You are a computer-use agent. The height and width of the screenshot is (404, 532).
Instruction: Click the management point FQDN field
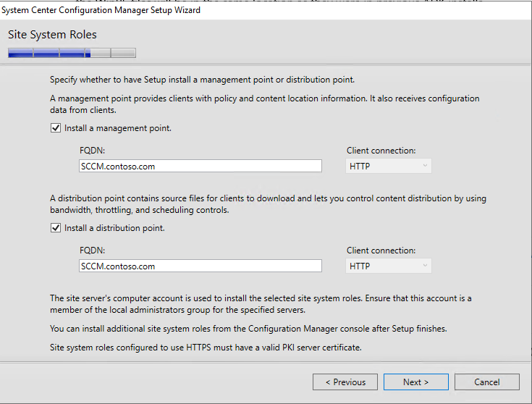pos(200,166)
